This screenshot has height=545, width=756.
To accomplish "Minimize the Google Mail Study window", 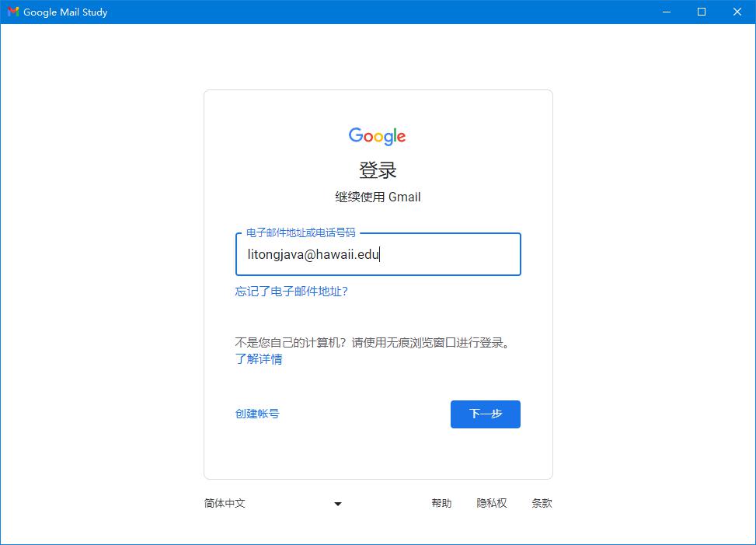I will click(x=667, y=12).
